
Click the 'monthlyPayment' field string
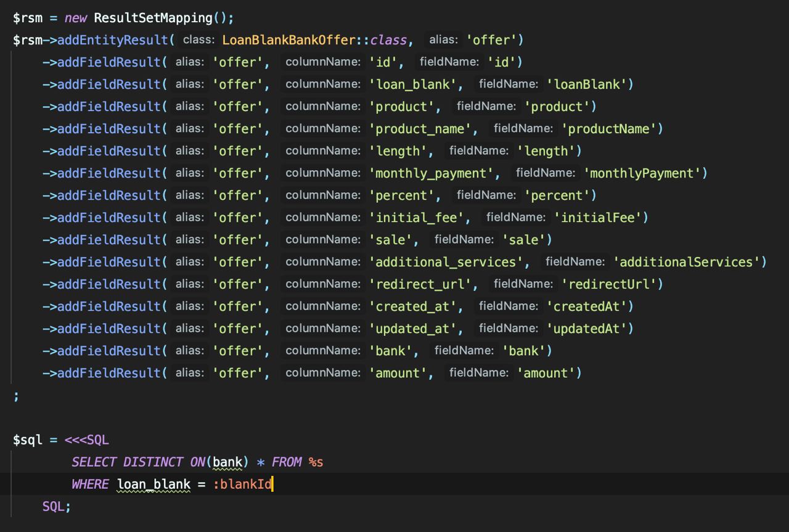click(x=642, y=173)
